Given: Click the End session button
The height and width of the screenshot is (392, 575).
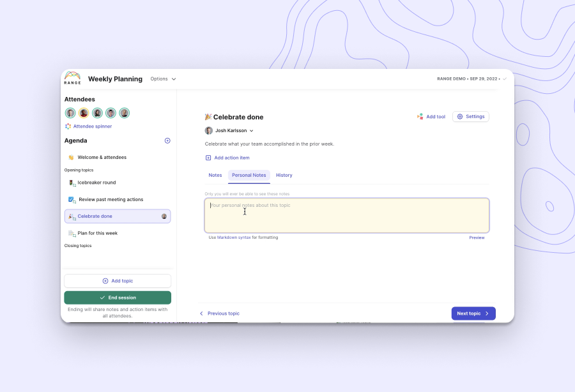Looking at the screenshot, I should 118,298.
